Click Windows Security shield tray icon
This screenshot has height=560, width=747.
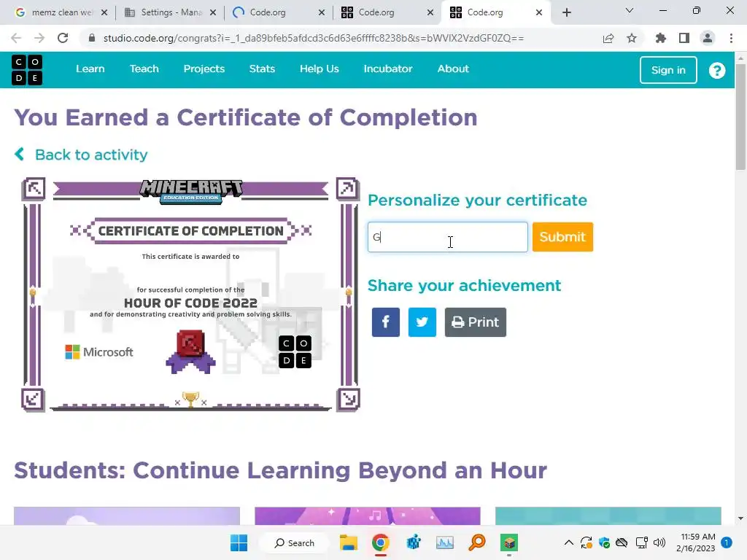click(604, 542)
